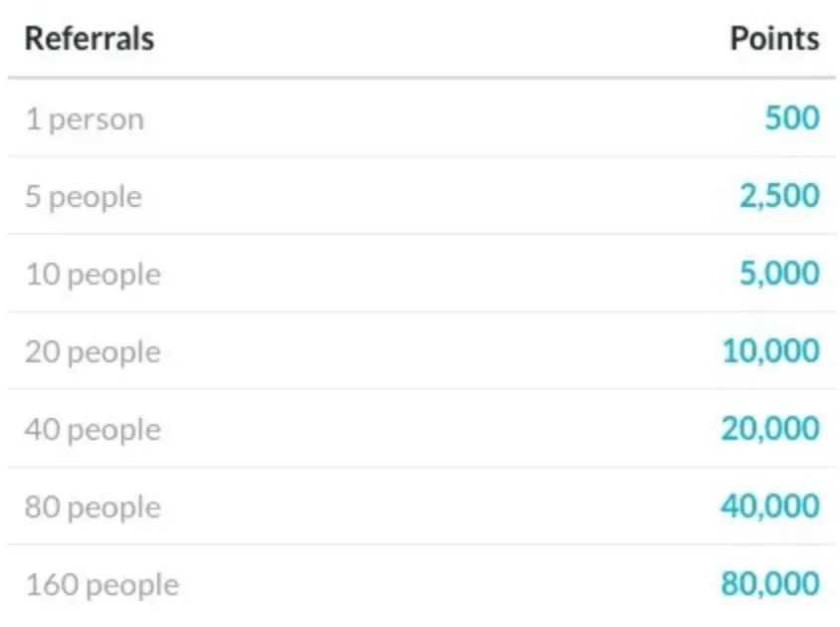Click the 20,000 points value

pyautogui.click(x=770, y=429)
